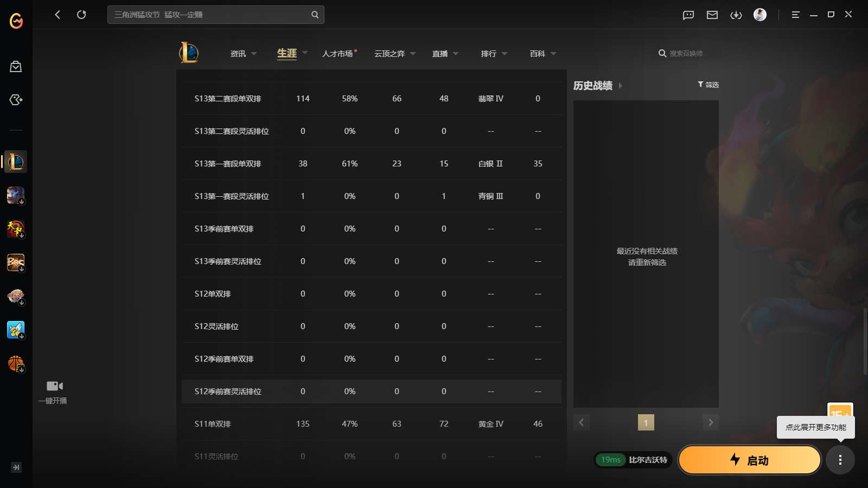Click the League of Legends logo in the nav bar
The width and height of the screenshot is (868, 488).
tap(189, 53)
